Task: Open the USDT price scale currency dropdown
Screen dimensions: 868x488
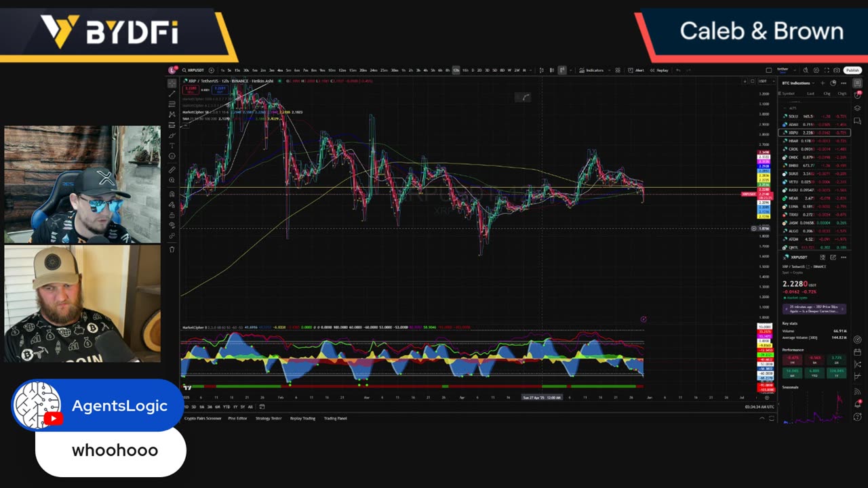Action: [766, 81]
